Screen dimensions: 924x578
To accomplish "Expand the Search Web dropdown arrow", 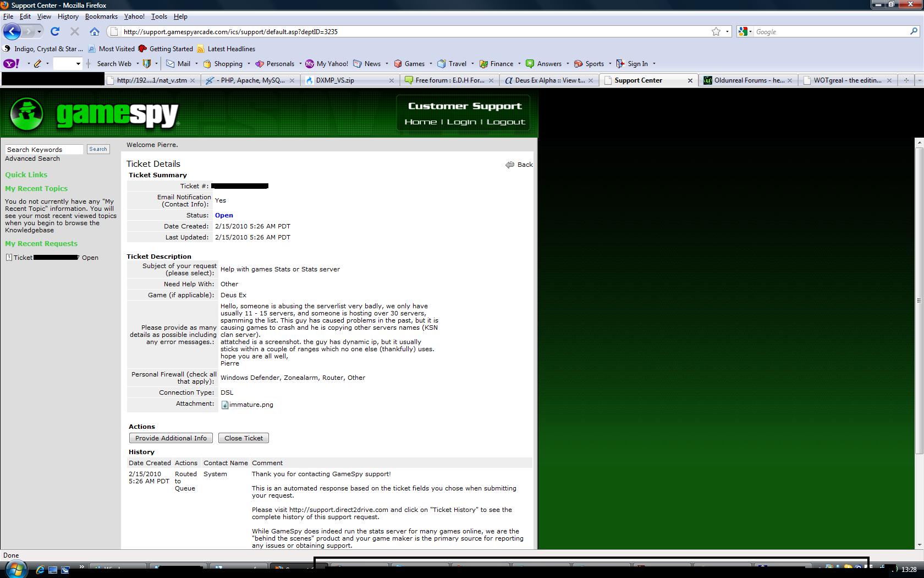I will (137, 63).
